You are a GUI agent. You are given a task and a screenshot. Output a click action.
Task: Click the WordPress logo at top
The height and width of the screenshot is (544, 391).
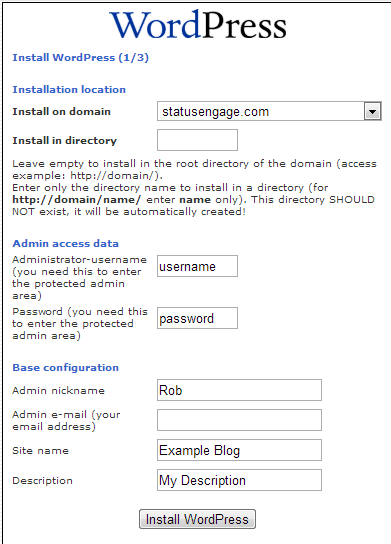pos(198,25)
